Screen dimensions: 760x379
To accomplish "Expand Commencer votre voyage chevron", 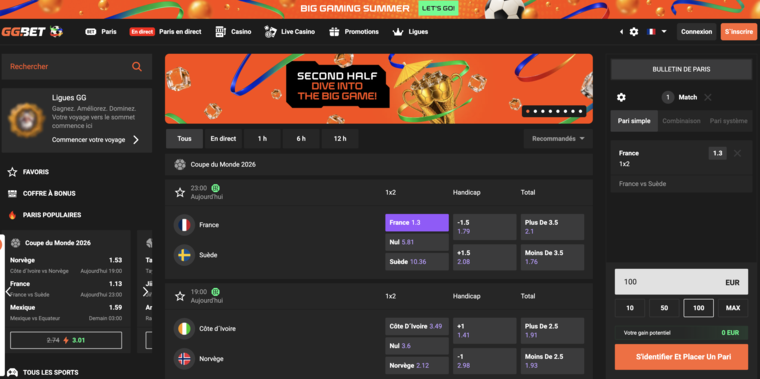I will [136, 140].
